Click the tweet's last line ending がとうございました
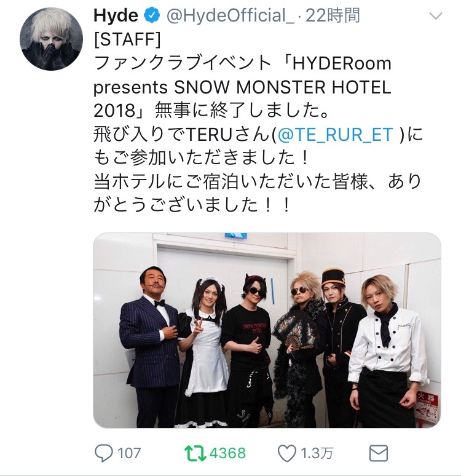 point(192,205)
